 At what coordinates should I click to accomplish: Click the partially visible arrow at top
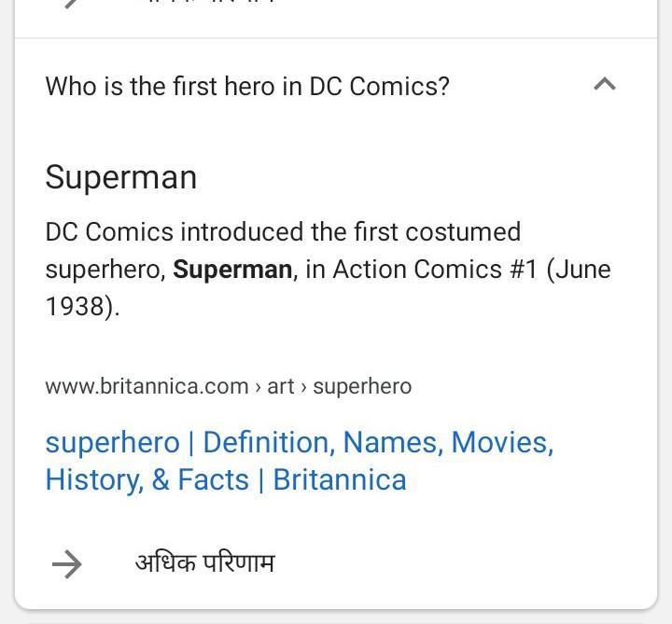69,4
